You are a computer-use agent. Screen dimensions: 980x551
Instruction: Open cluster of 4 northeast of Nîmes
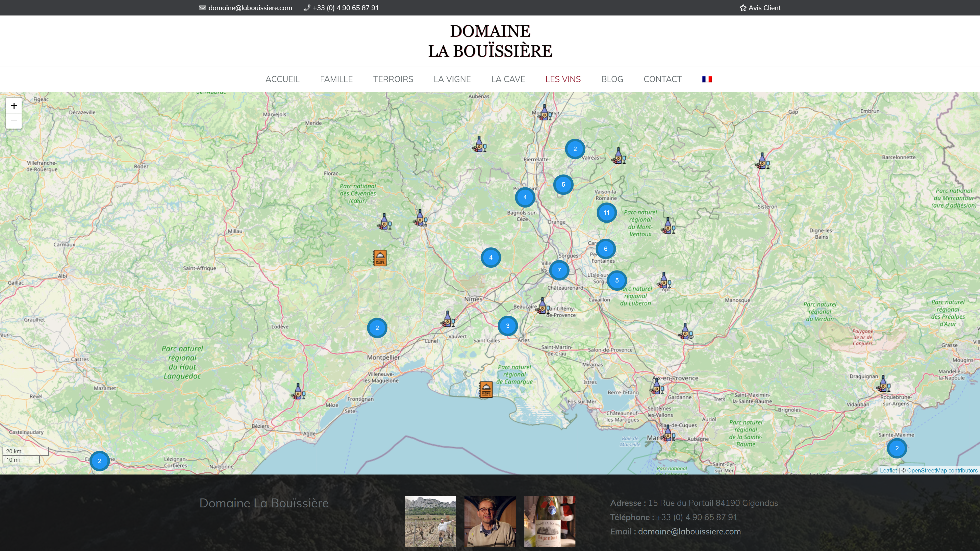pos(491,258)
